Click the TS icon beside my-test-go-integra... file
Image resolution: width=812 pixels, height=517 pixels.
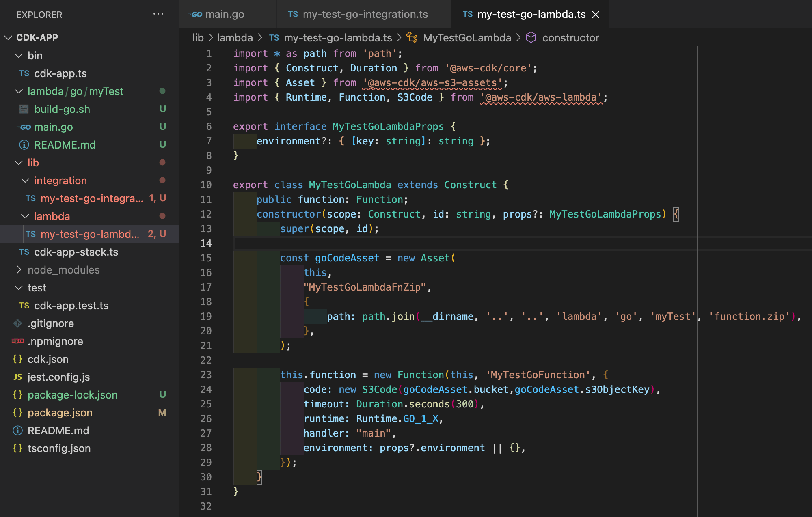coord(30,198)
